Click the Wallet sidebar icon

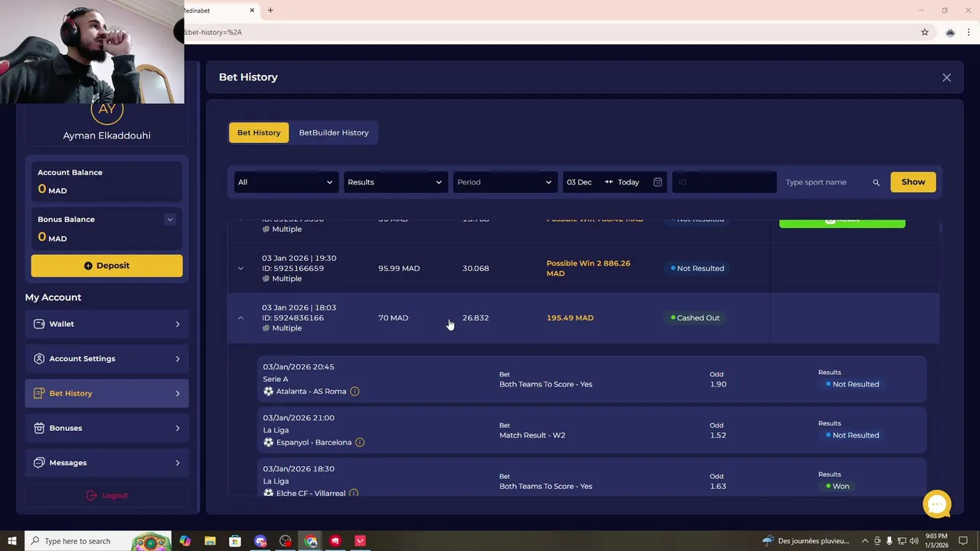39,324
